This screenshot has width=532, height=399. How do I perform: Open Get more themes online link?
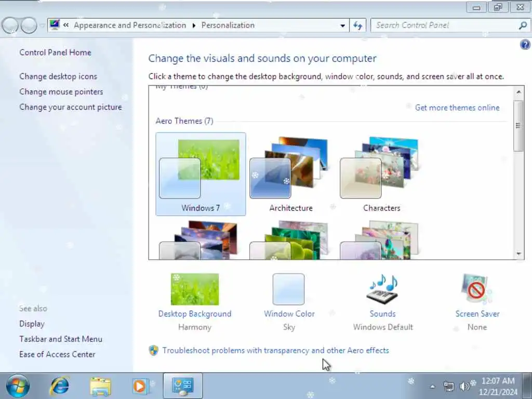(x=457, y=108)
